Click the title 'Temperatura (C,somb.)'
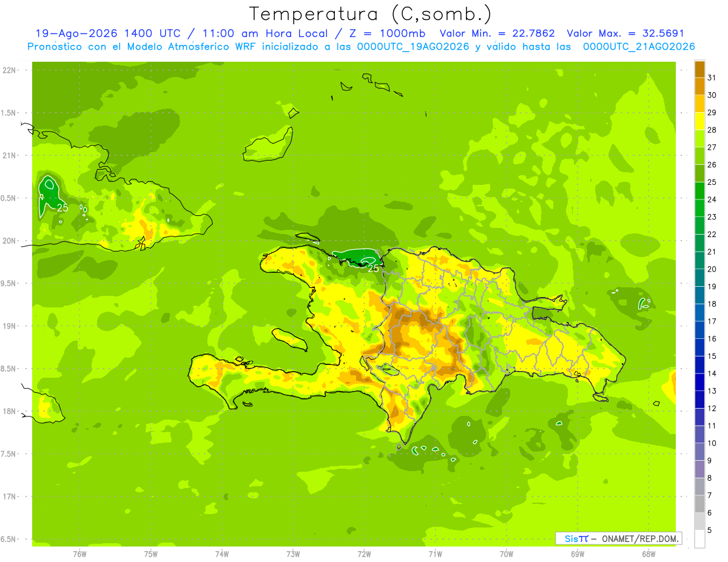Image resolution: width=728 pixels, height=562 pixels. [x=370, y=14]
